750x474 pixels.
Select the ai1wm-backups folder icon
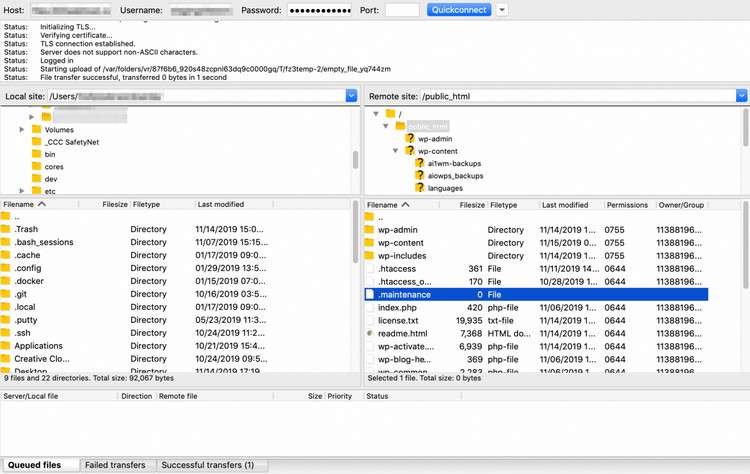point(420,163)
